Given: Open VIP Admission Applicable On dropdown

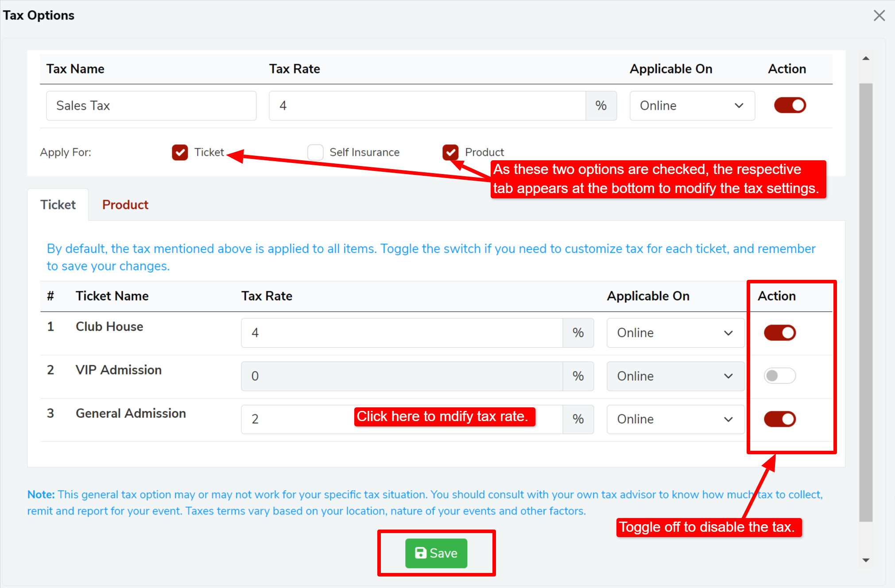Looking at the screenshot, I should pyautogui.click(x=675, y=376).
